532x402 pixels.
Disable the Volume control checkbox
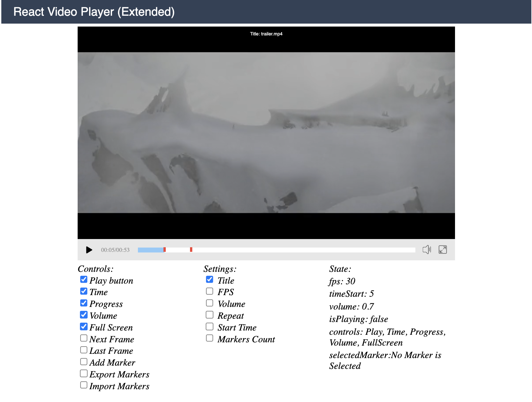coord(84,314)
